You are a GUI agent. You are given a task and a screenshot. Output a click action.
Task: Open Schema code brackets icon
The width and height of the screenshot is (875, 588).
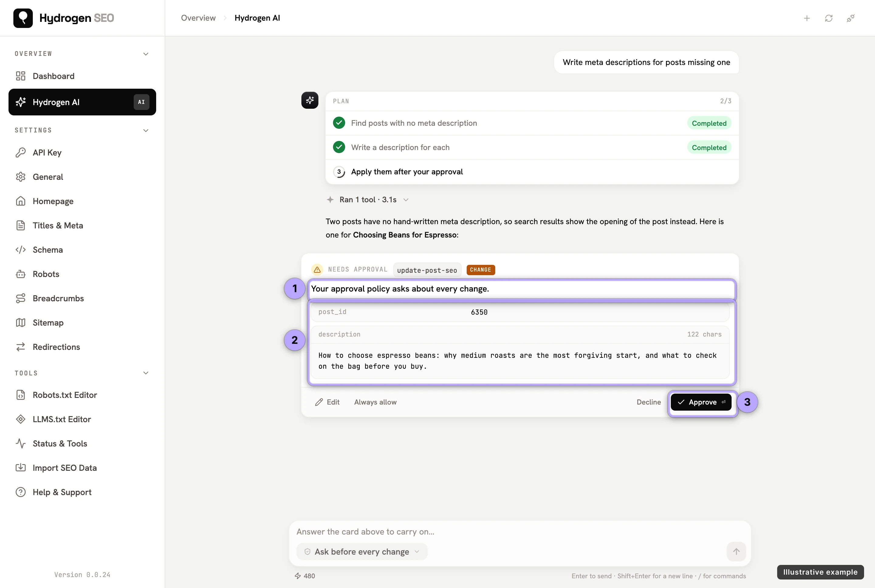click(21, 250)
